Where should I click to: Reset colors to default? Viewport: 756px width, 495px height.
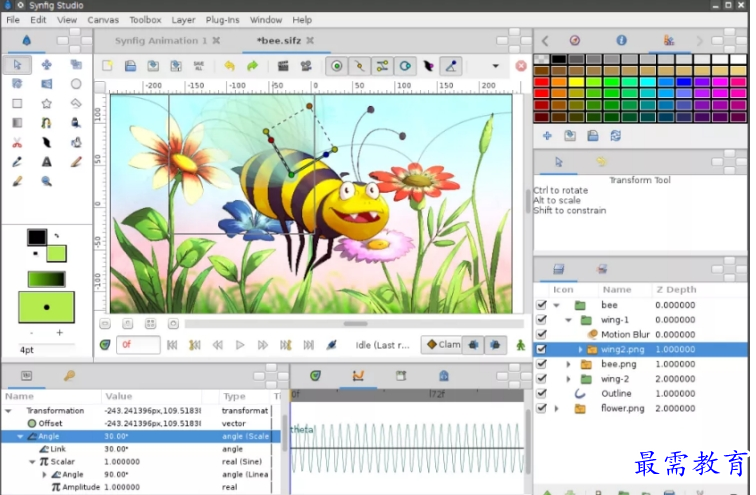[35, 253]
